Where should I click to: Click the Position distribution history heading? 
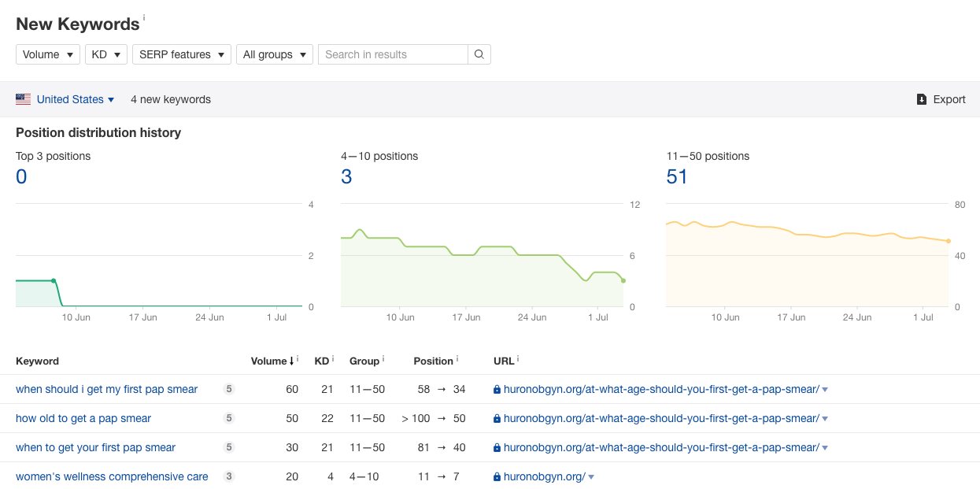pyautogui.click(x=98, y=132)
